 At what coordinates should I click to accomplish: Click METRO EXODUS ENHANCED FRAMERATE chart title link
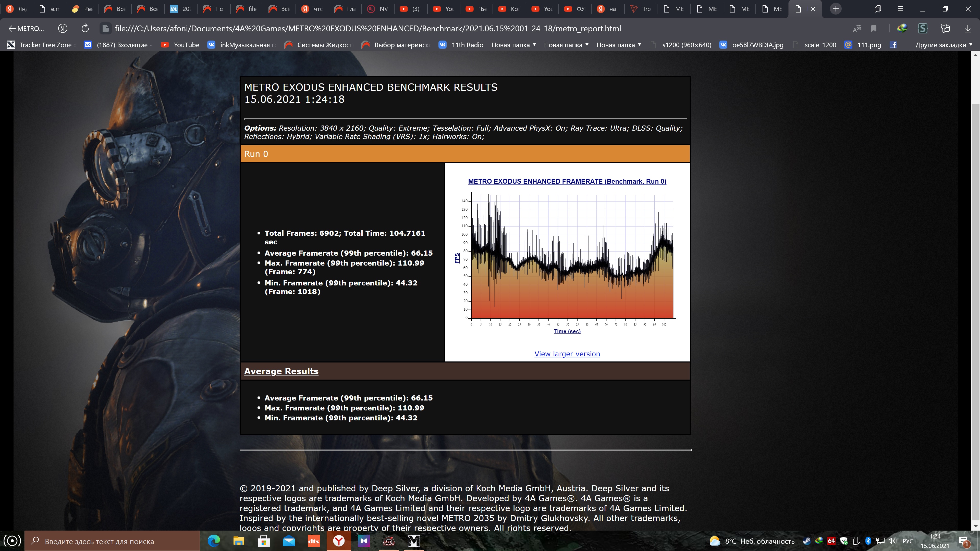tap(567, 181)
